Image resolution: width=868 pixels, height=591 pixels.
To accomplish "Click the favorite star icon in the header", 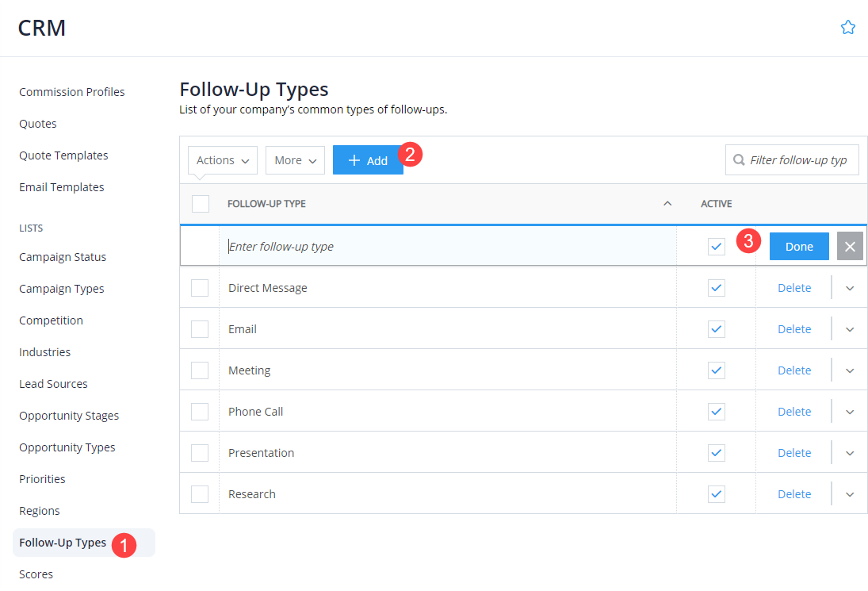I will tap(848, 26).
